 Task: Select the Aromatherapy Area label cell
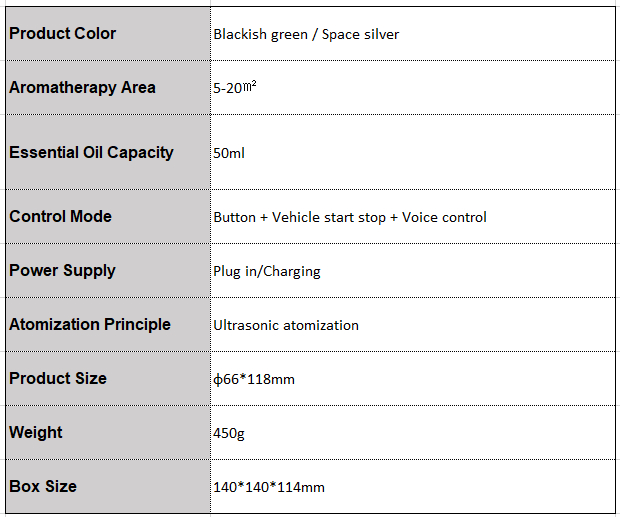point(108,88)
